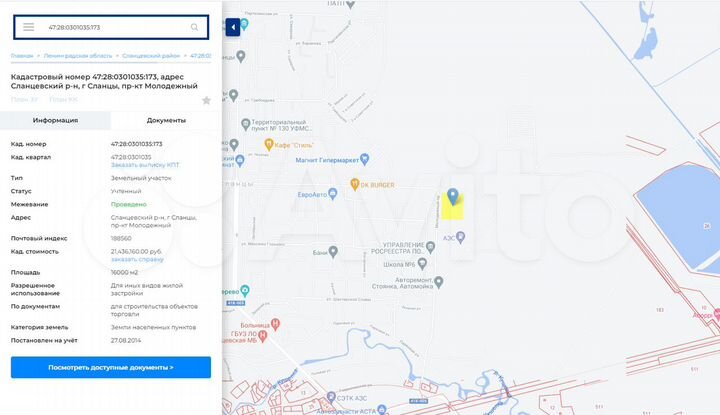This screenshot has width=720, height=415.
Task: Collapse the side panel with arrow button
Action: (233, 27)
